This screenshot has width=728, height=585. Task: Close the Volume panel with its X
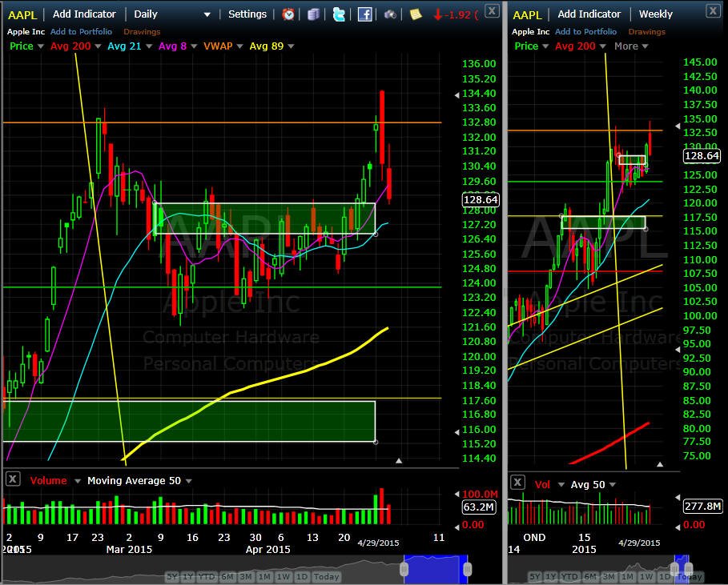coord(13,479)
